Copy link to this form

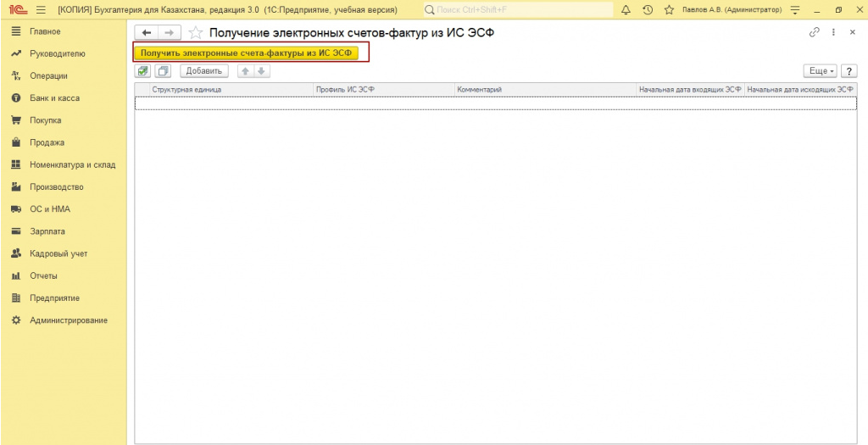coord(815,32)
